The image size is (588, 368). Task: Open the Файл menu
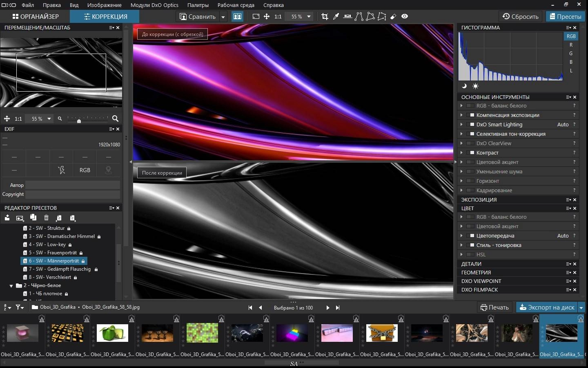28,5
